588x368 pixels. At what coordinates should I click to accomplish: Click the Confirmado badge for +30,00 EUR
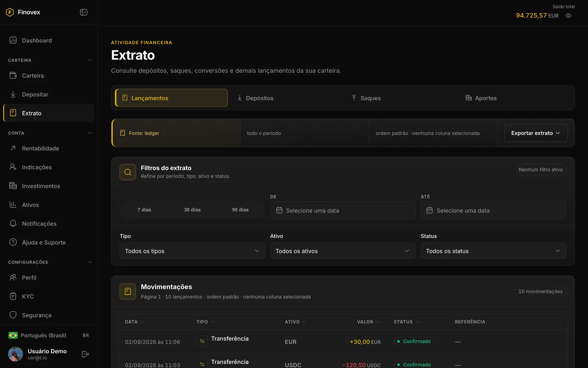point(414,342)
